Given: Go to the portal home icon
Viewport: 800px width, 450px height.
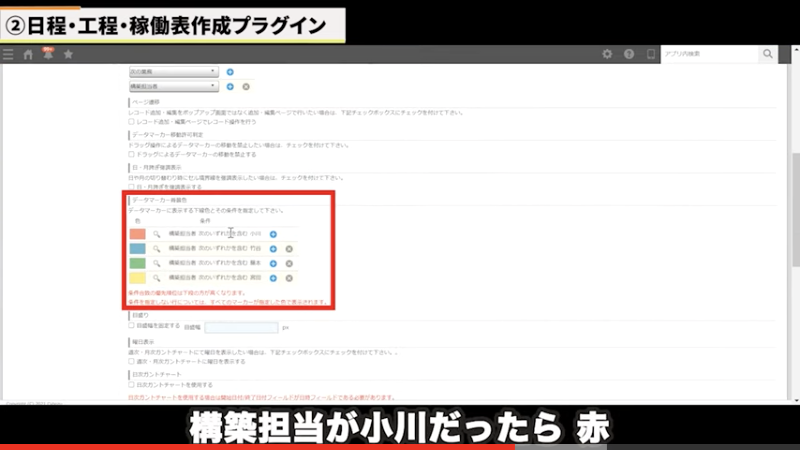Looking at the screenshot, I should (27, 54).
